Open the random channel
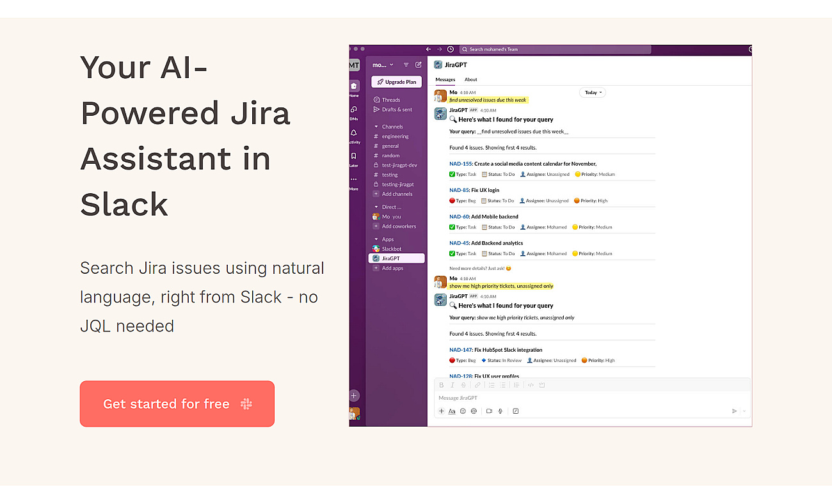Image resolution: width=832 pixels, height=504 pixels. [390, 155]
